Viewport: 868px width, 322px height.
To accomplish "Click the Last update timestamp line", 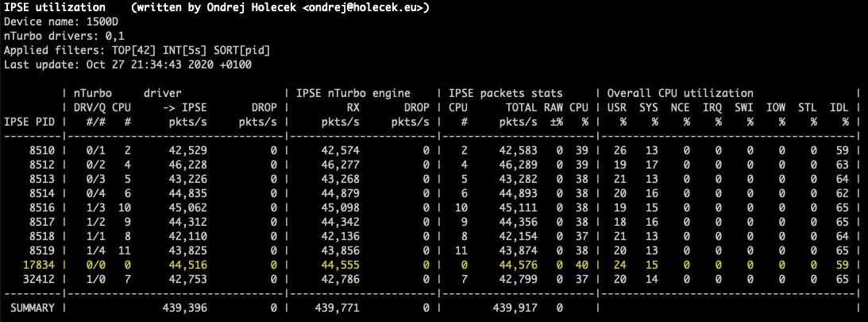I will pos(128,64).
